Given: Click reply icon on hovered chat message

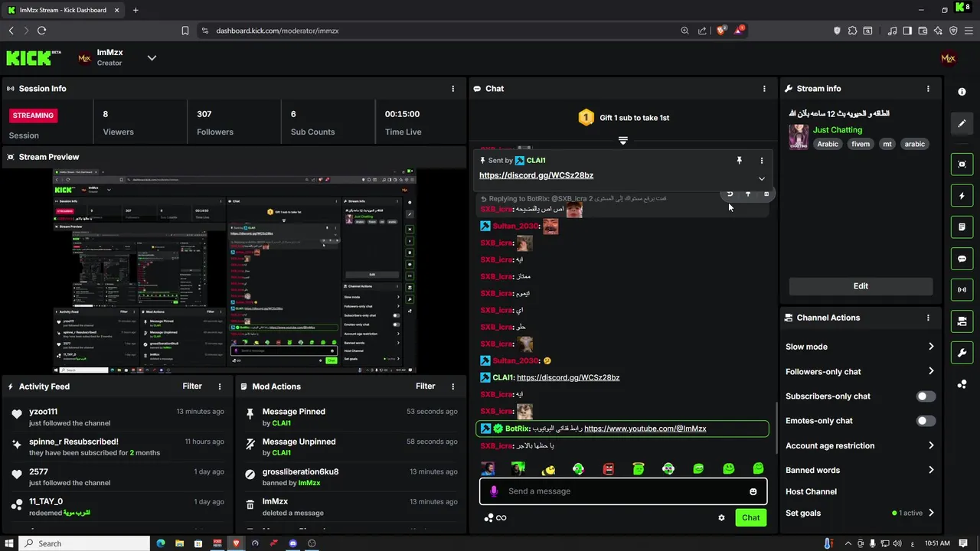Looking at the screenshot, I should coord(730,194).
